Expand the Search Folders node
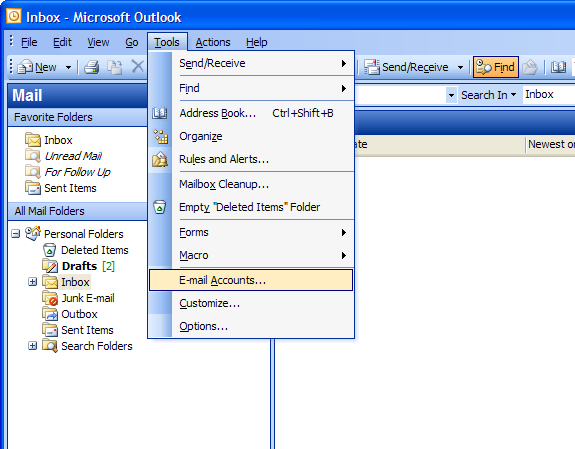The height and width of the screenshot is (449, 575). [33, 346]
